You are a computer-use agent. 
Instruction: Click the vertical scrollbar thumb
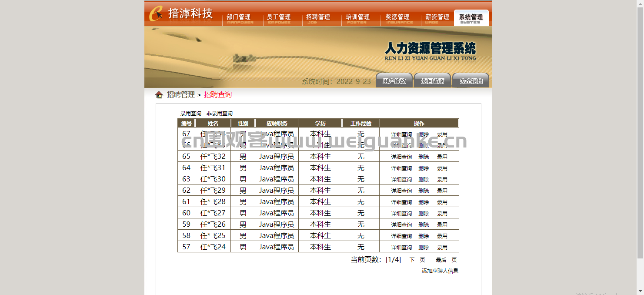coord(640,133)
